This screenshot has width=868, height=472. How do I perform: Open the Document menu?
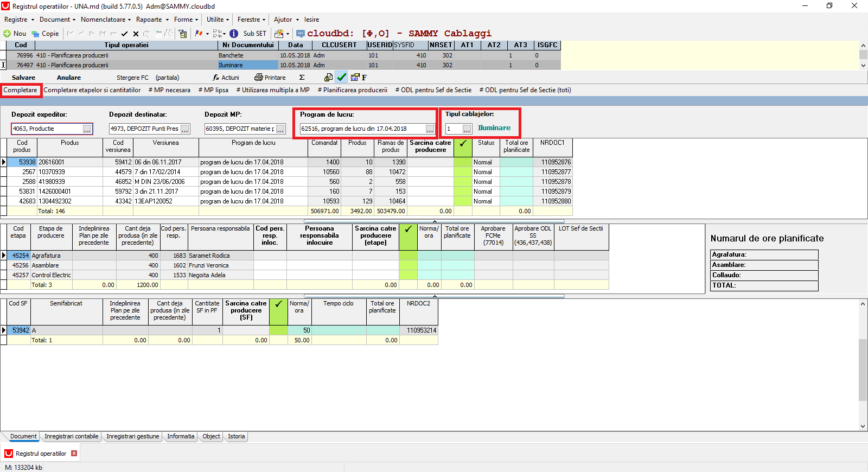pyautogui.click(x=58, y=20)
